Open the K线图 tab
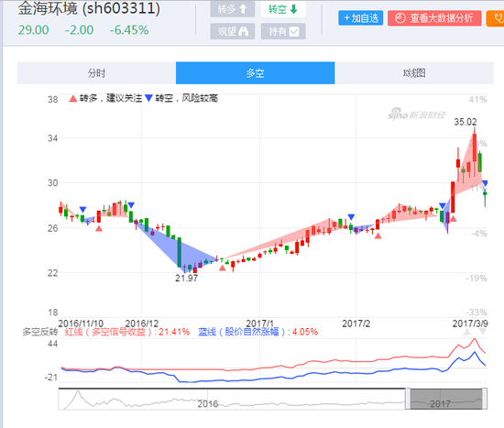 coord(414,73)
